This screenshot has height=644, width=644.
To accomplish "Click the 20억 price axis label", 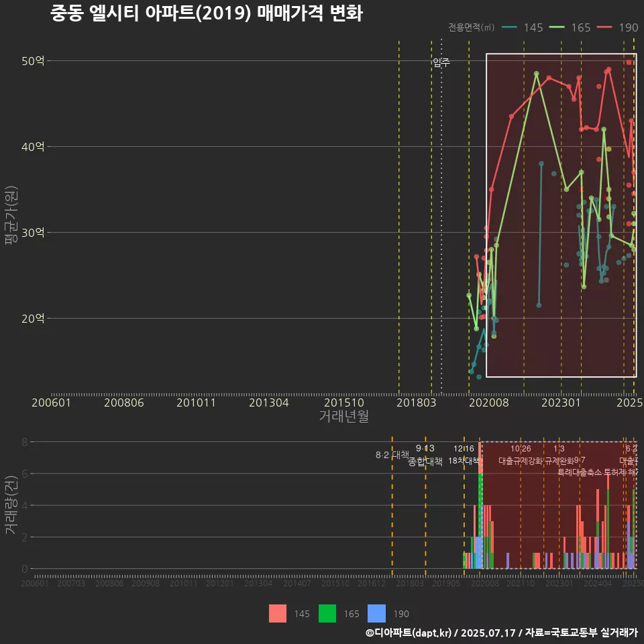I will coord(33,318).
